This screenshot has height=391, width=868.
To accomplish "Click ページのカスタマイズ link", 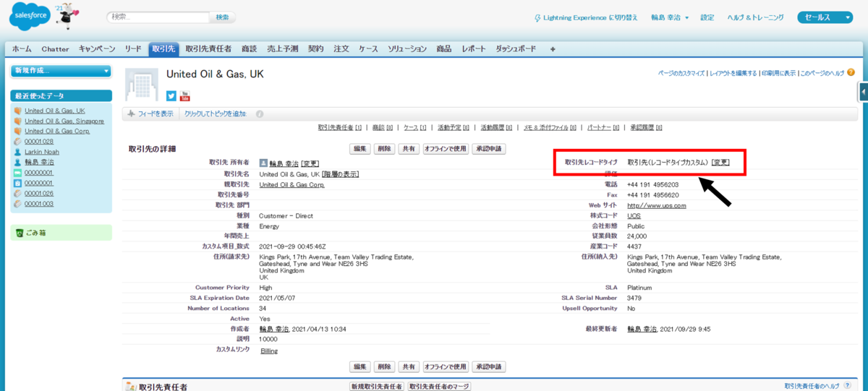I will 681,74.
